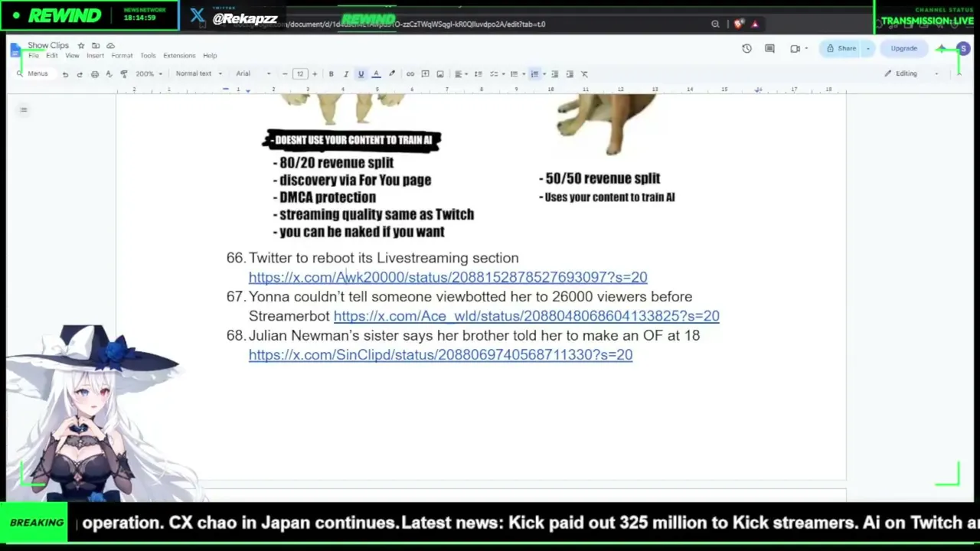Open the version history

(746, 49)
